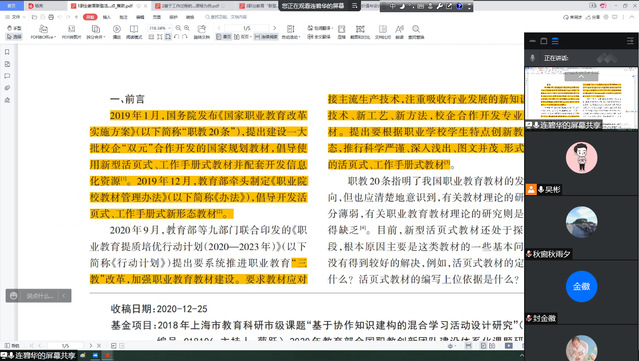Click the zoom in magnifier icon
This screenshot has height=361, width=639.
(x=187, y=28)
